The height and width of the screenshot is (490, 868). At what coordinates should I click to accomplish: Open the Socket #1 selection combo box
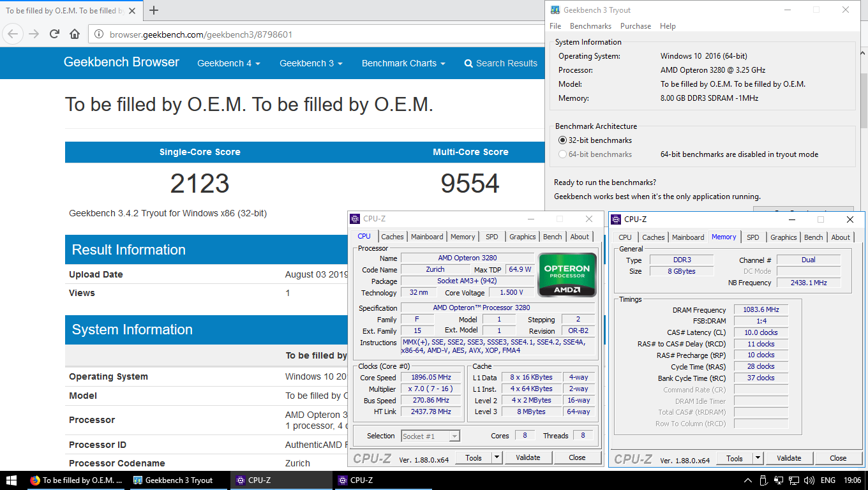point(430,436)
